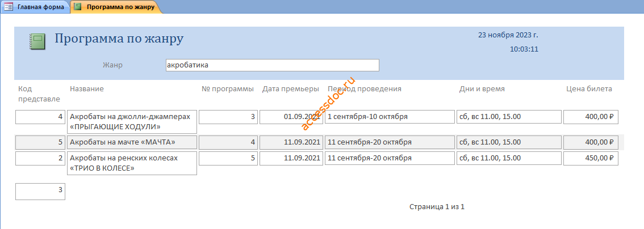Click program number cell with value 3
The image size is (644, 229).
coord(228,117)
